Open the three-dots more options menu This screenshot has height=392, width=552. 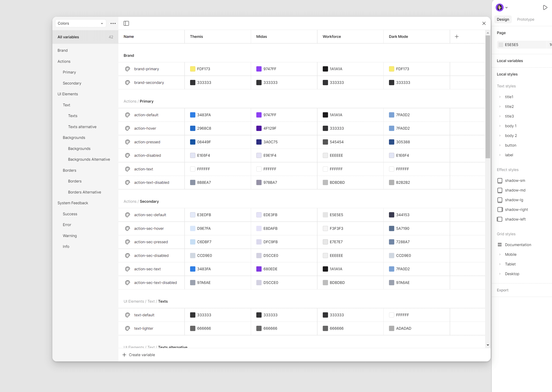point(113,23)
